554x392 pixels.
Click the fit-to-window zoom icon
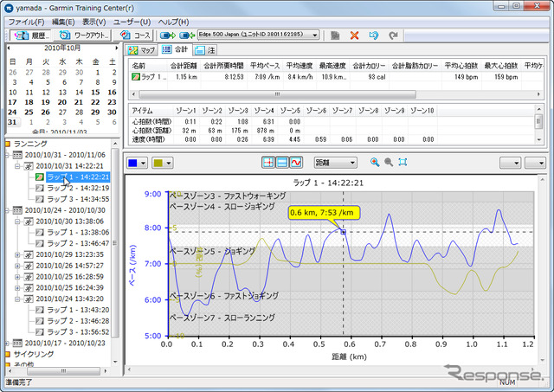[x=403, y=162]
